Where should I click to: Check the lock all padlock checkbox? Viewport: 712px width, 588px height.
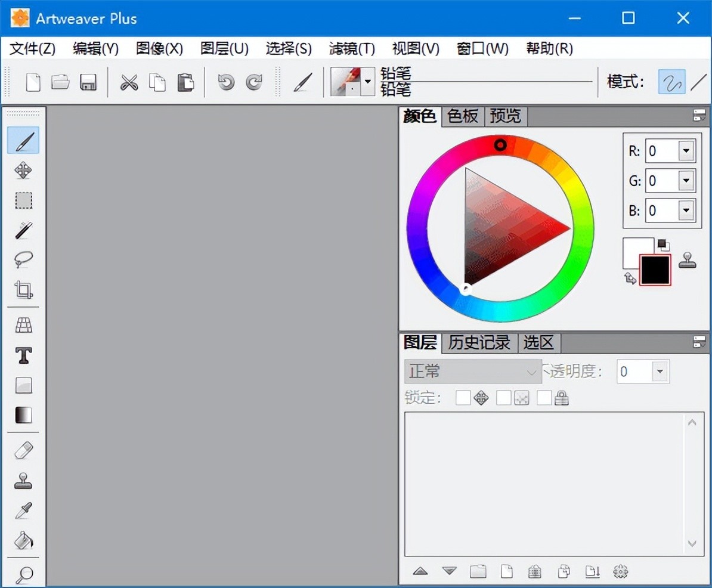(544, 398)
